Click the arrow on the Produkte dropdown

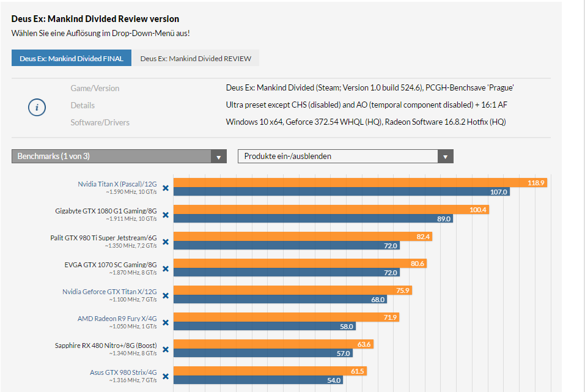pyautogui.click(x=446, y=157)
